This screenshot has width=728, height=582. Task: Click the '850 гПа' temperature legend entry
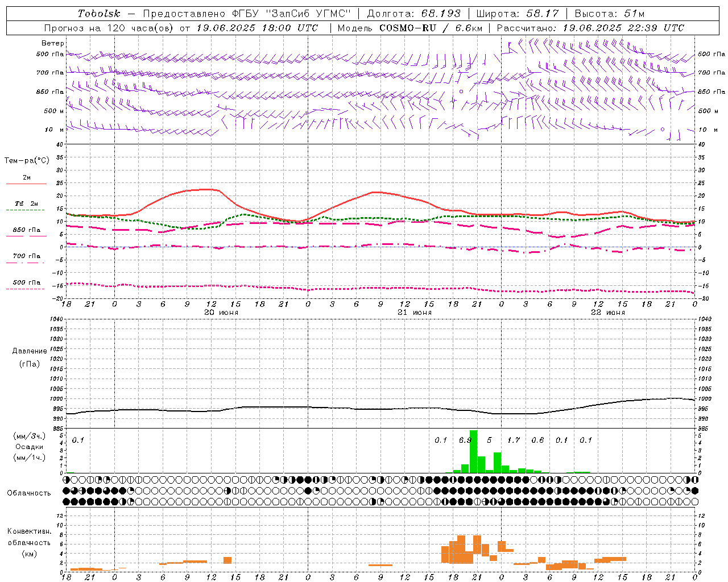pos(27,230)
